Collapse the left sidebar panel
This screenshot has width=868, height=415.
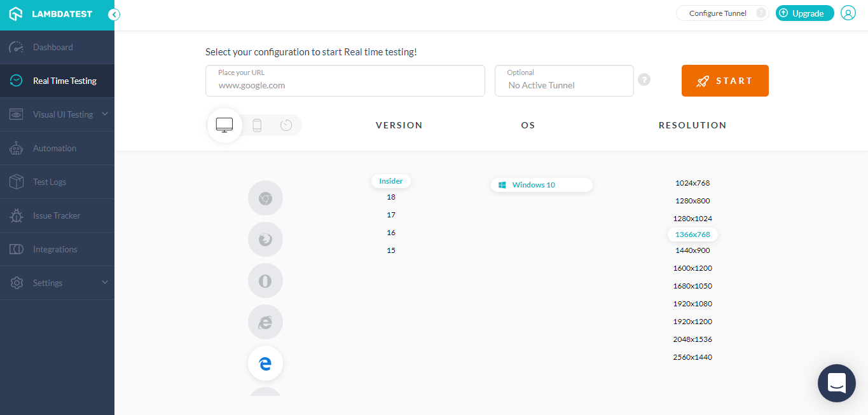114,13
